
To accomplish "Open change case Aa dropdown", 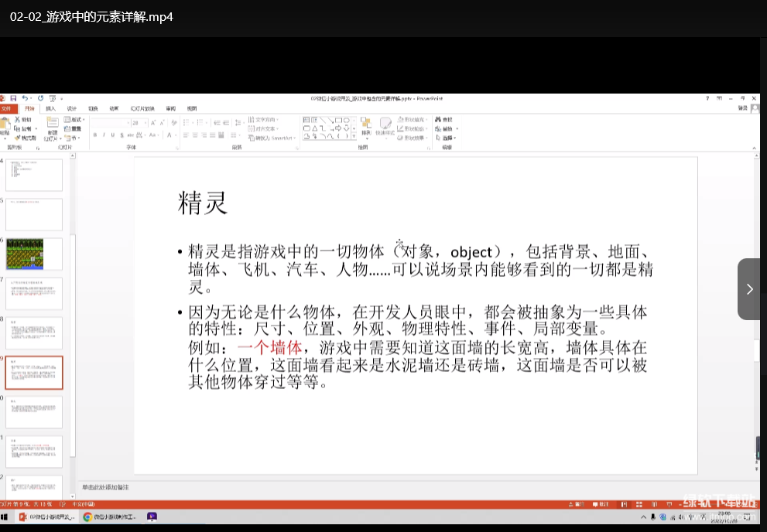I will (x=152, y=135).
